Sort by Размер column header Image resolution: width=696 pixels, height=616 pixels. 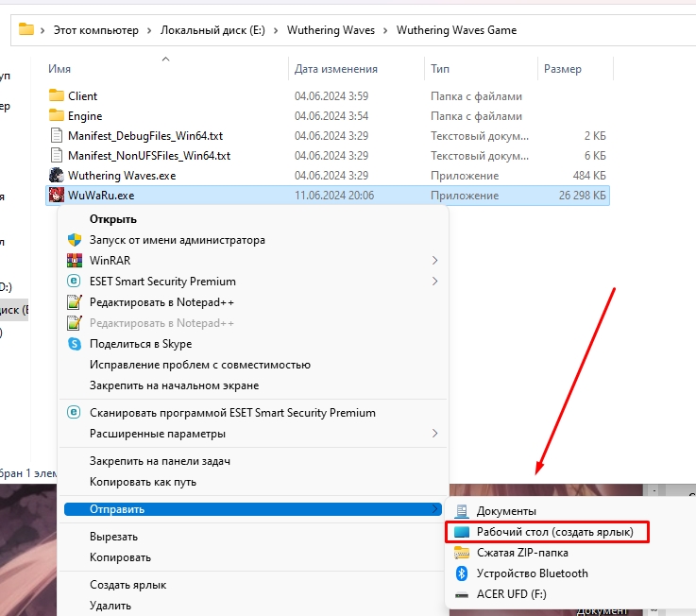point(563,69)
